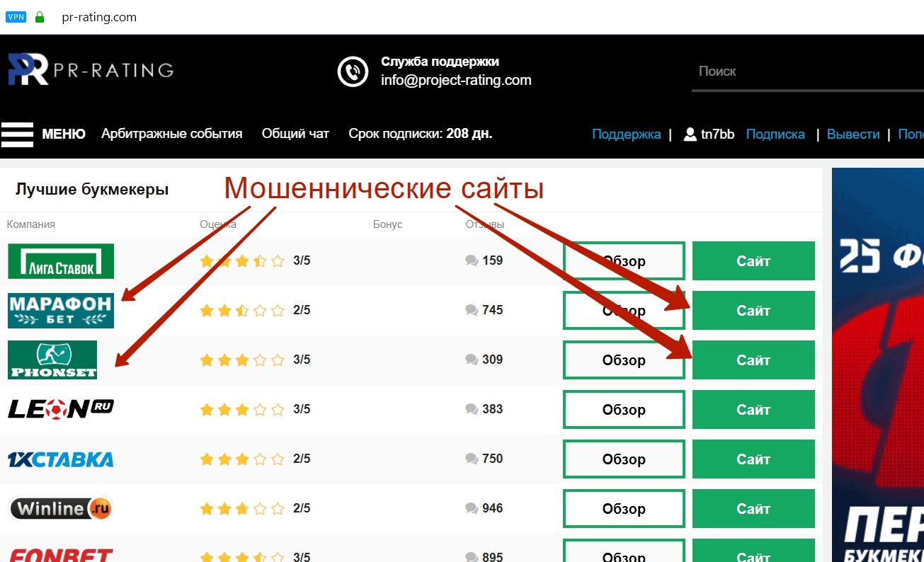This screenshot has height=562, width=924.
Task: Click the Бонус column header
Action: (387, 224)
